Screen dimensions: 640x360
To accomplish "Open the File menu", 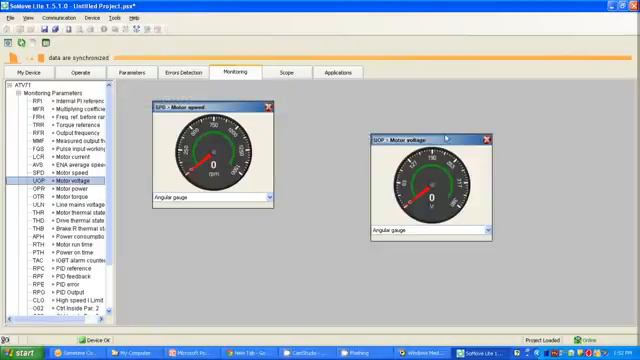I will (10, 18).
